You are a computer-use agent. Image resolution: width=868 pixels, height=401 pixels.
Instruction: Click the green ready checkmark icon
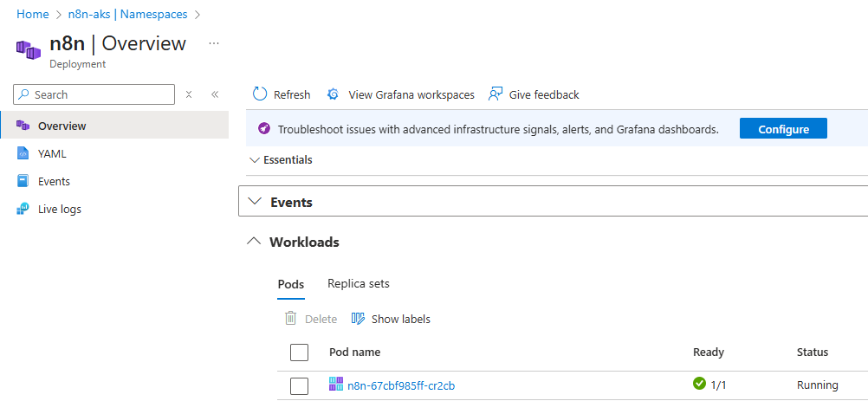[699, 384]
